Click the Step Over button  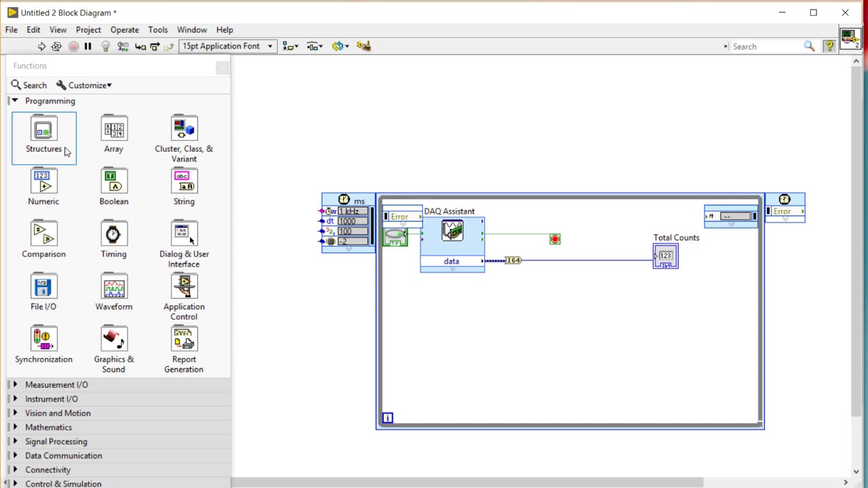pos(155,46)
